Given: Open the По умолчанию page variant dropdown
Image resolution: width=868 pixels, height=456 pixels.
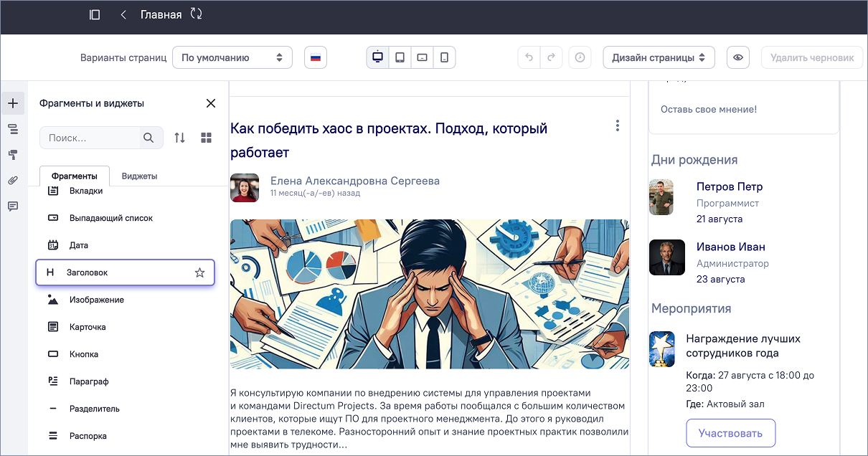Looking at the screenshot, I should click(232, 58).
